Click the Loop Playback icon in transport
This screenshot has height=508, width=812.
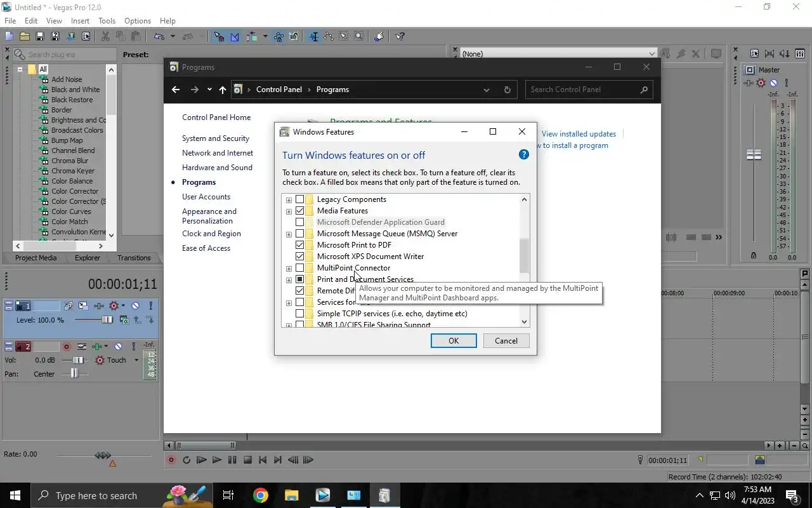click(187, 460)
